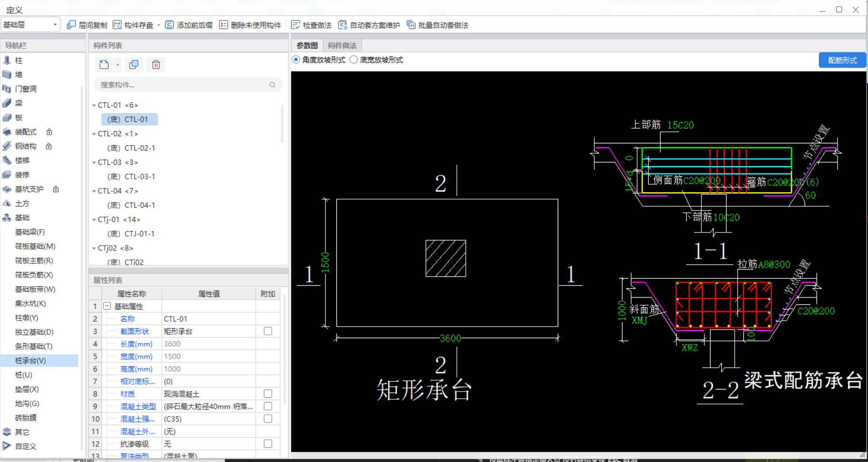Screen dimensions: 868x462
Task: Switch to the 构件做法 tab
Action: coord(342,45)
